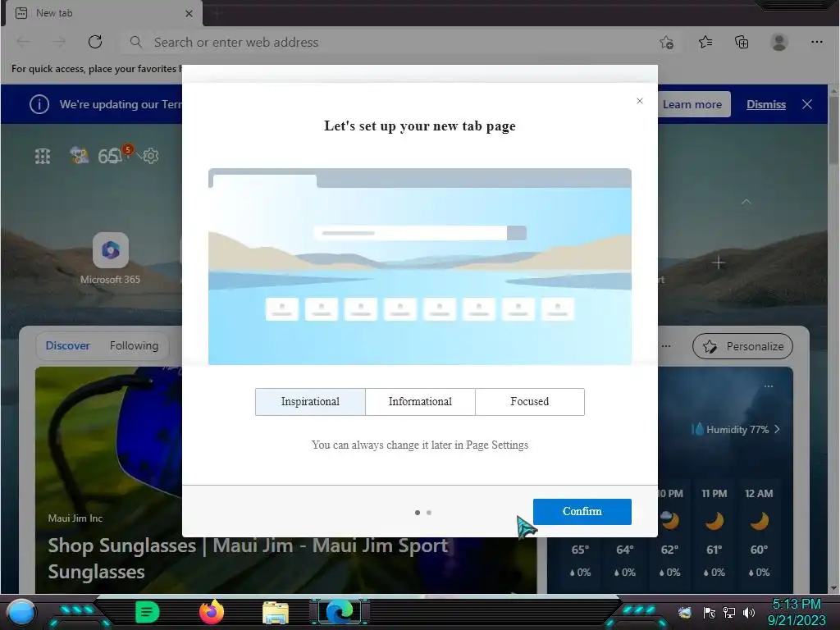The height and width of the screenshot is (630, 840).
Task: Open the network icon in system tray
Action: (x=729, y=612)
